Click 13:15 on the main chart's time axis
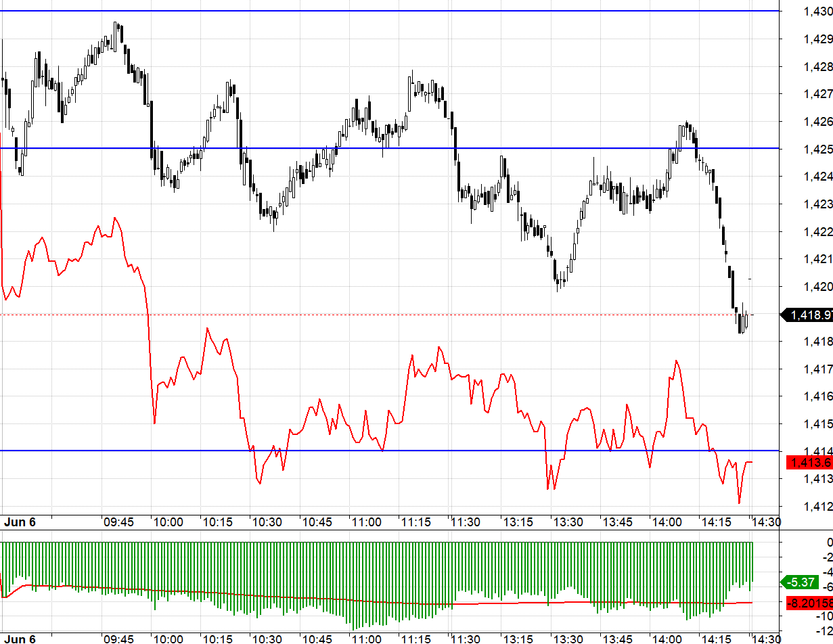The height and width of the screenshot is (644, 833). (518, 522)
